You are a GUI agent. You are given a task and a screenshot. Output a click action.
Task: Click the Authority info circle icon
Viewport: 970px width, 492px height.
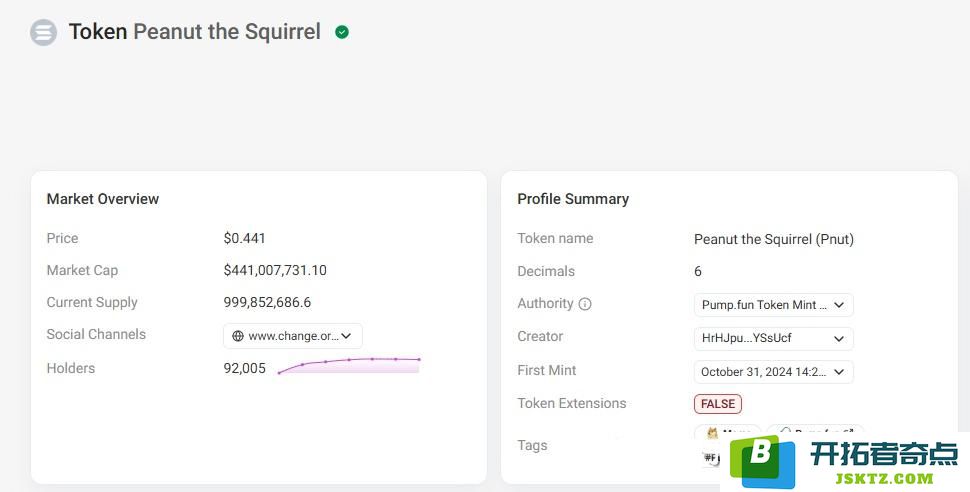click(x=585, y=304)
